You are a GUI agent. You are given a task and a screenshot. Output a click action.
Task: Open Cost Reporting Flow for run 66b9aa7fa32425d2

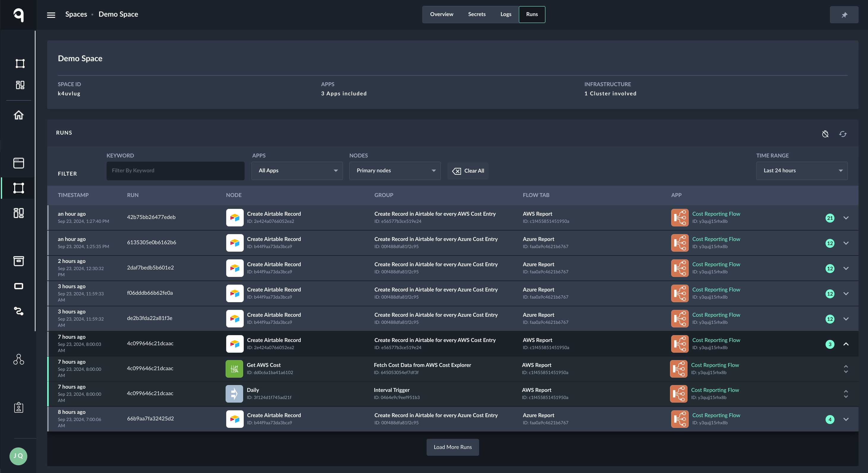click(x=716, y=415)
